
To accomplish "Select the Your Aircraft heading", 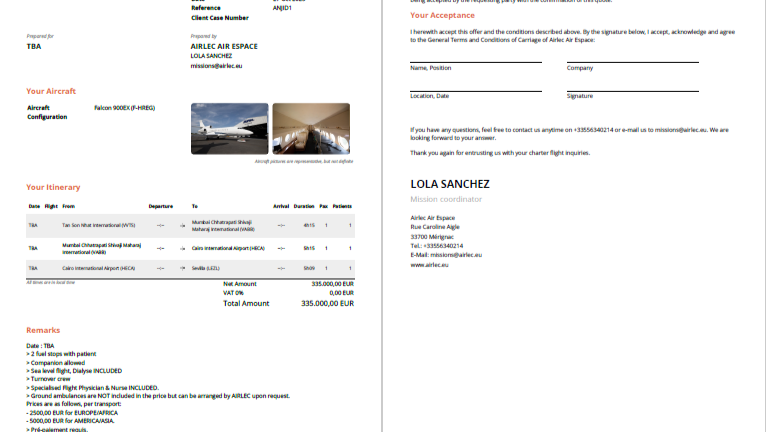I will tap(51, 91).
